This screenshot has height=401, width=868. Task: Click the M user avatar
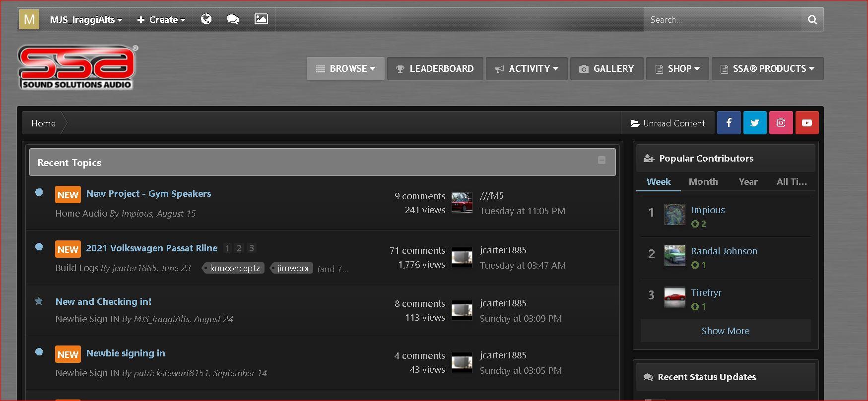29,20
